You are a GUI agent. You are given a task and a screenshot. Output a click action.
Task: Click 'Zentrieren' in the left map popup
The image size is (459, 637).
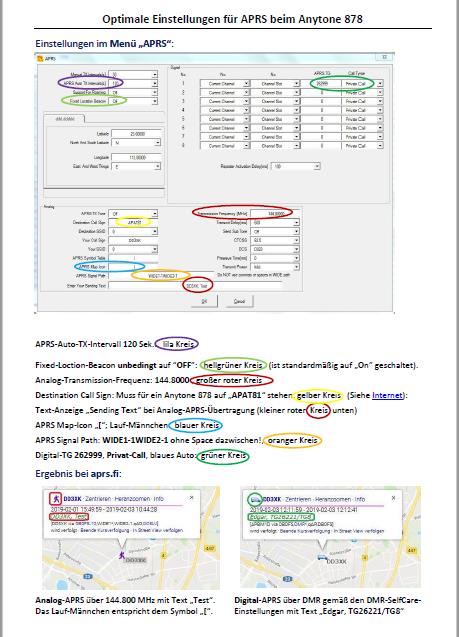97,499
